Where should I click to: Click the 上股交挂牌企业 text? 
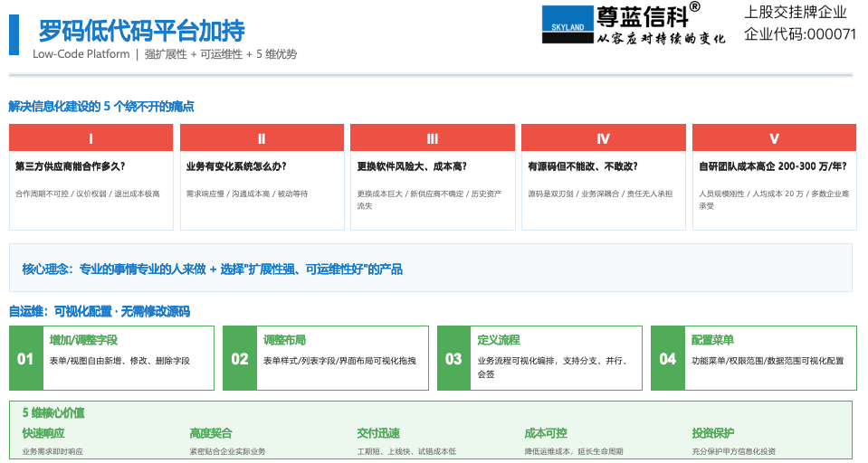[x=796, y=12]
